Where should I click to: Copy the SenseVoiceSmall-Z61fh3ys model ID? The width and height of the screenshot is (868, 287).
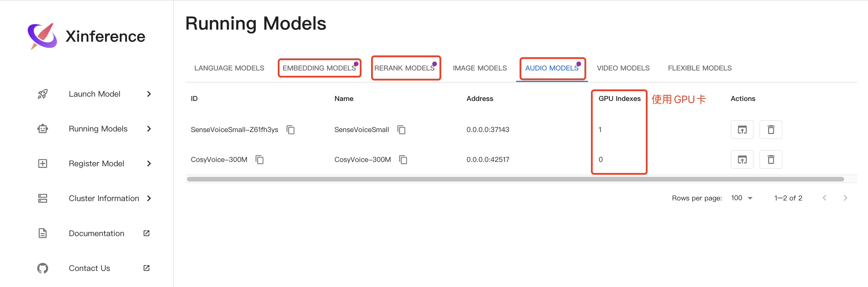click(290, 129)
